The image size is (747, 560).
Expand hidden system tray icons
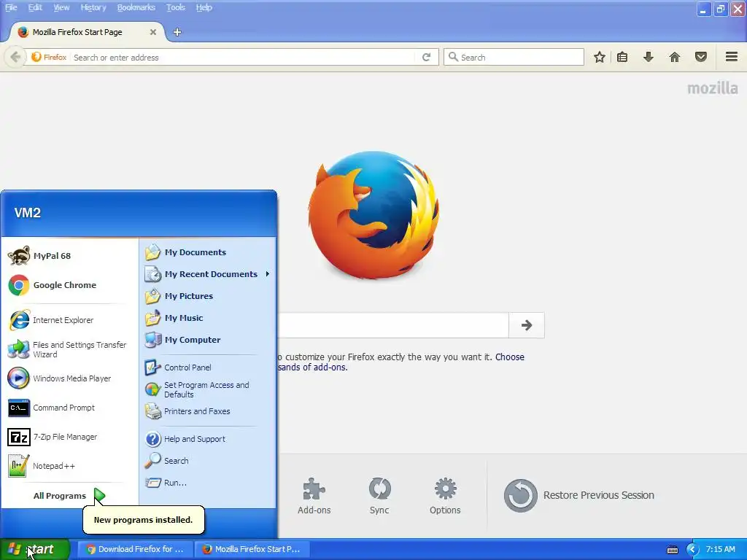tap(692, 550)
